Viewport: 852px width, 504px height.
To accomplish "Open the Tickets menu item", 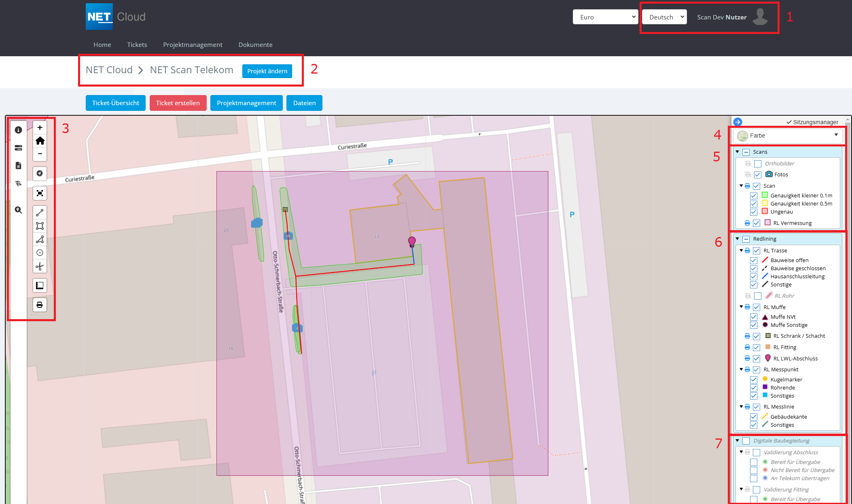I will [137, 44].
